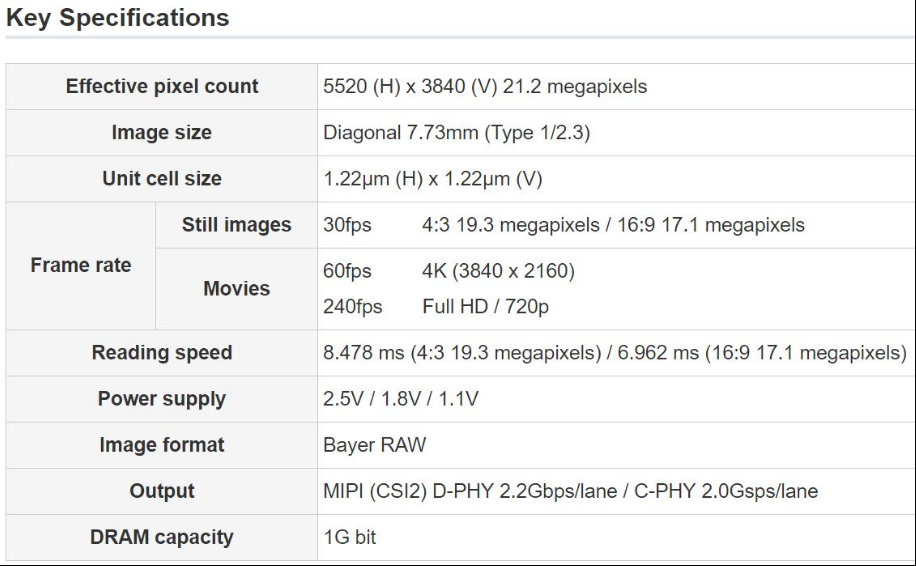
Task: Click the Effective pixel count header cell
Action: click(162, 87)
